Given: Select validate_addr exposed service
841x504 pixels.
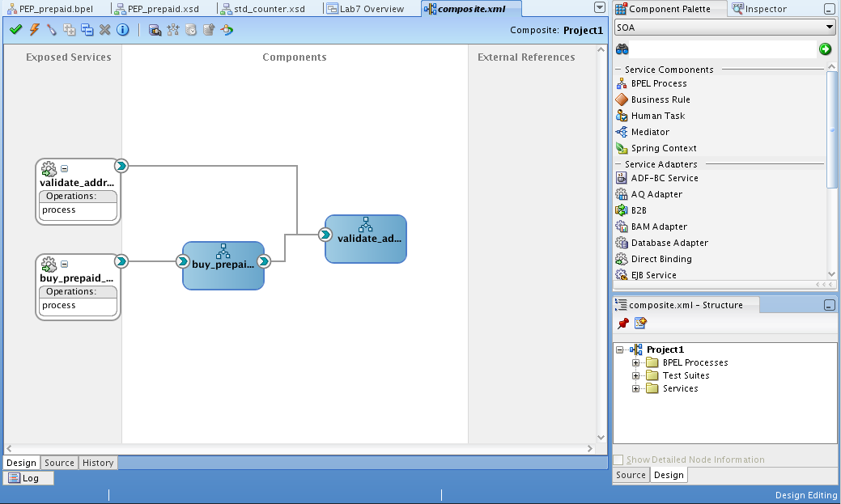Looking at the screenshot, I should [78, 192].
